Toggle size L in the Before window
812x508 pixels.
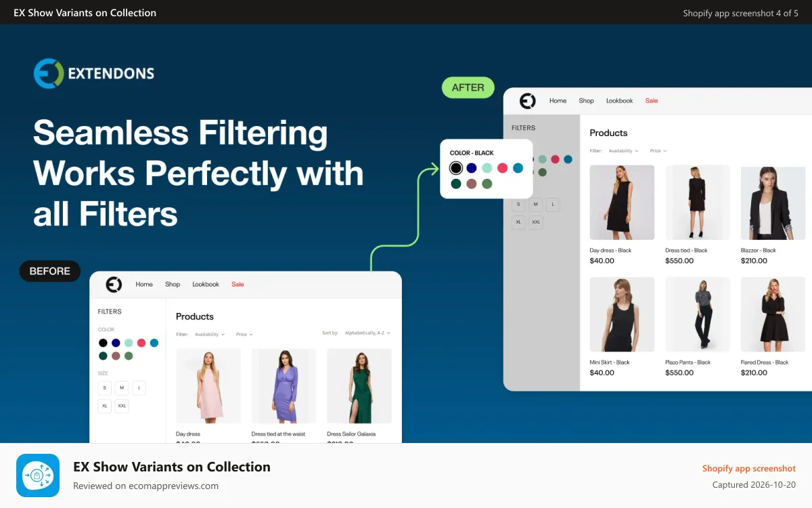[x=139, y=388]
